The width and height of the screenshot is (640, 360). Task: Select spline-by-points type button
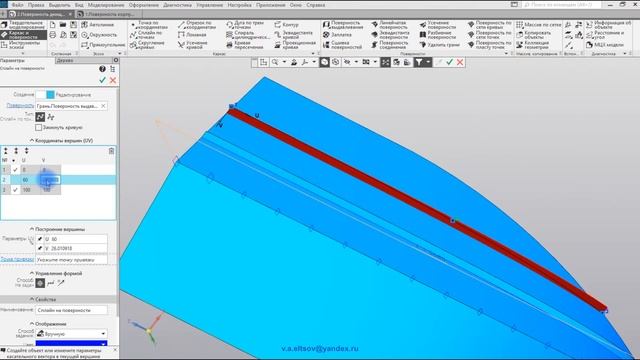40,117
